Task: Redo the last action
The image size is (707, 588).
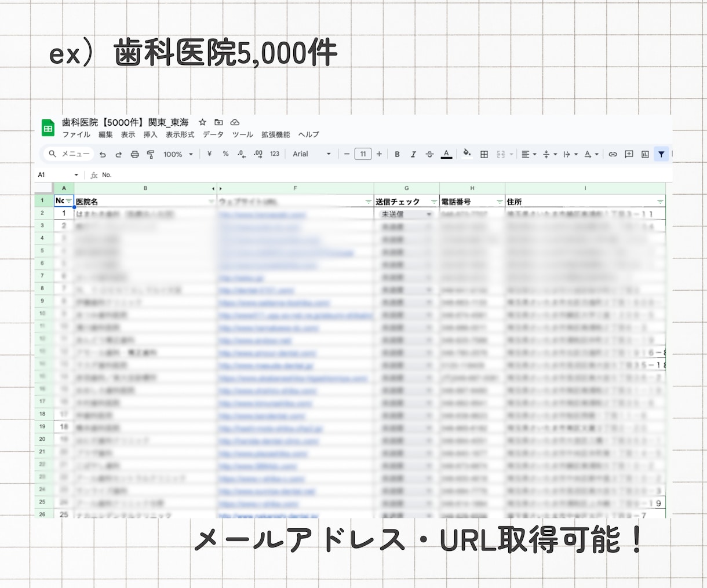Action: click(x=119, y=154)
